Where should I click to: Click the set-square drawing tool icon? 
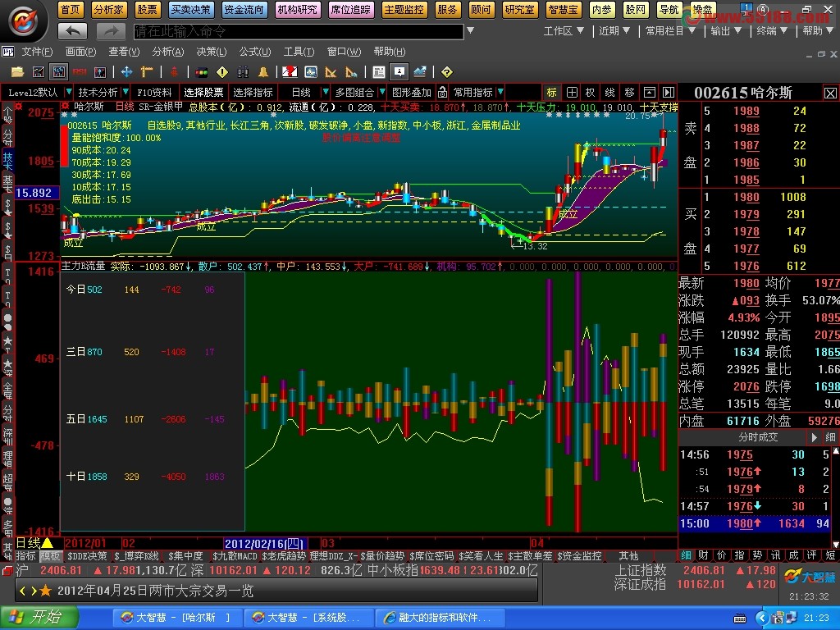(331, 72)
